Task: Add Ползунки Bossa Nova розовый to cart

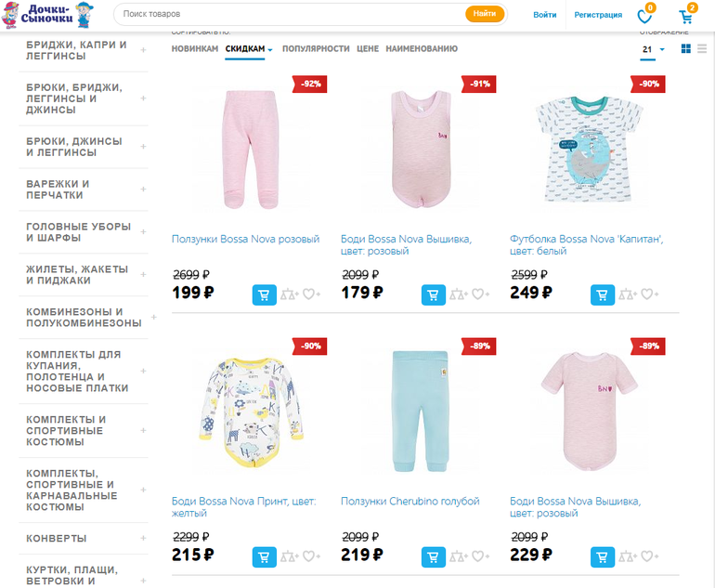Action: 264,294
